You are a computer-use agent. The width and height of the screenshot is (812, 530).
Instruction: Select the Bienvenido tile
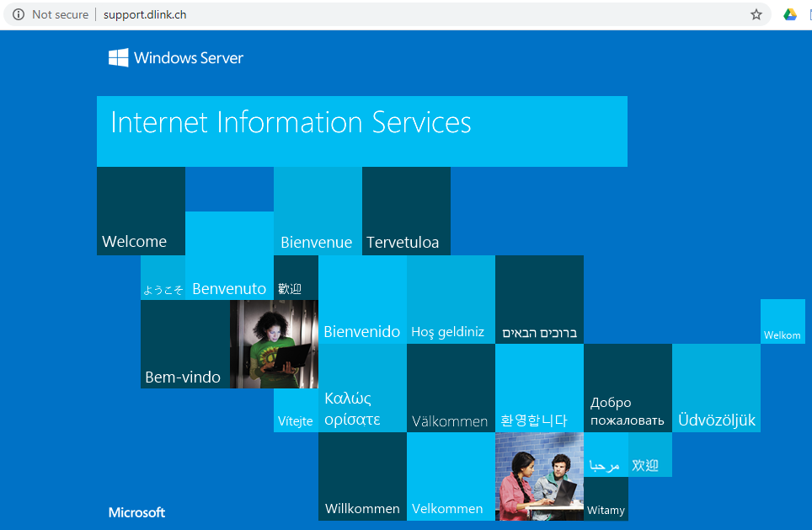362,299
